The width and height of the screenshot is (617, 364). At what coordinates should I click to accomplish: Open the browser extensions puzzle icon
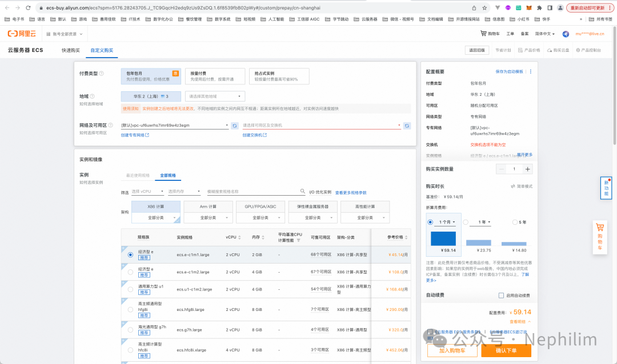point(539,8)
